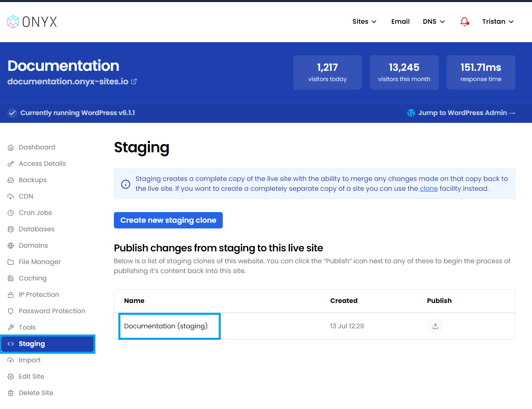Click the Cron Jobs clock icon

[11, 213]
